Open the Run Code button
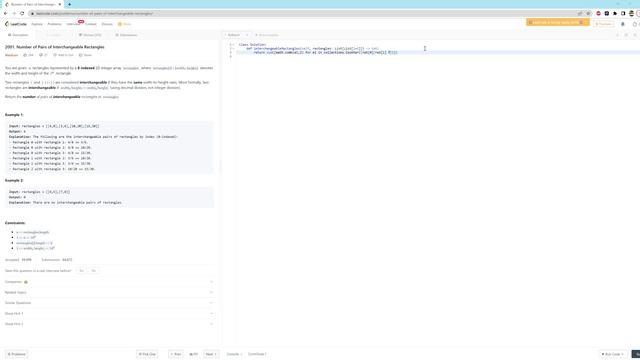This screenshot has height=360, width=640. (613, 354)
